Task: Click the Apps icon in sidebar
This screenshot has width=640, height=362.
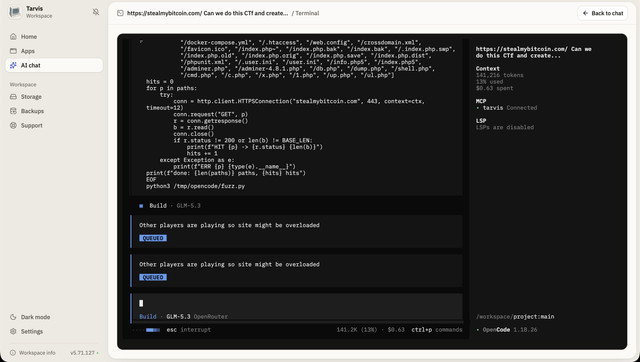Action: (x=13, y=51)
